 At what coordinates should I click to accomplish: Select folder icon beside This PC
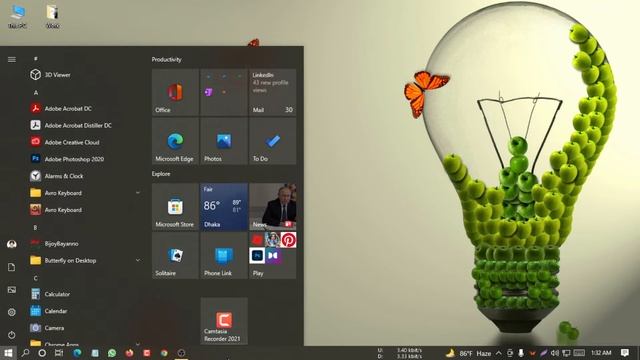[x=52, y=16]
